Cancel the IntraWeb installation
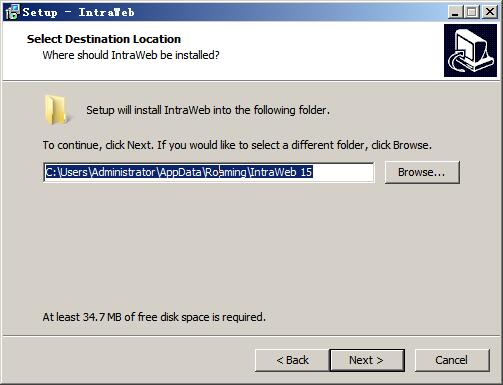The height and width of the screenshot is (385, 503). [452, 360]
